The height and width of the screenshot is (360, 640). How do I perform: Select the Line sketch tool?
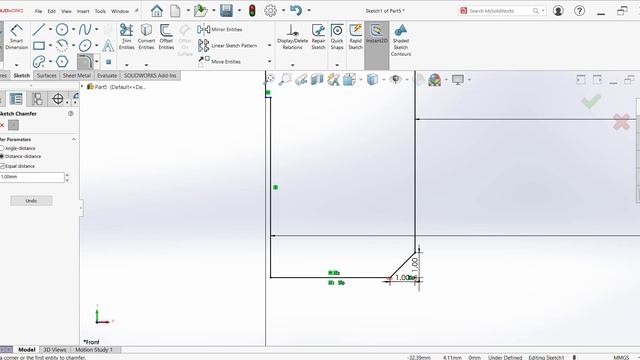point(39,29)
